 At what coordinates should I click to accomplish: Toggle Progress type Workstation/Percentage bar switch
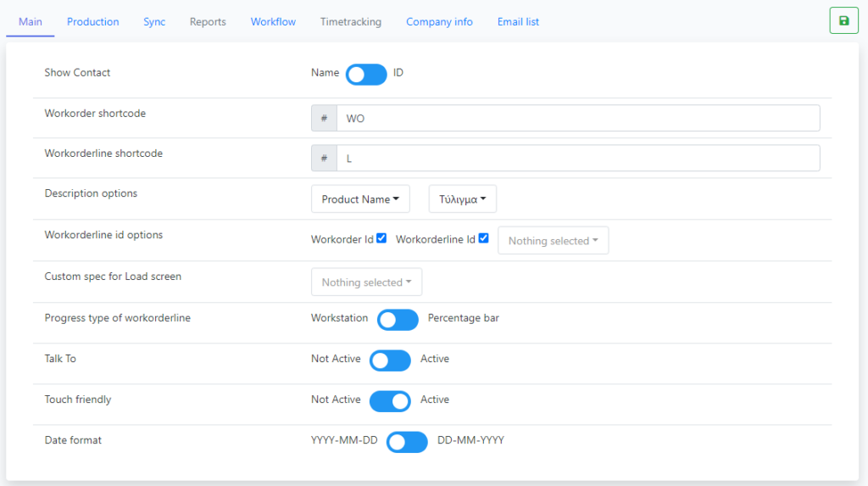click(398, 319)
